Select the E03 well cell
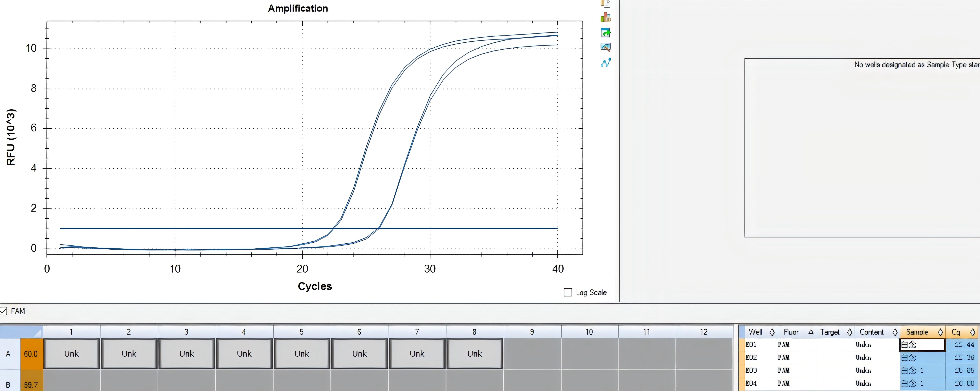Screen dimensions: 980x391 [761, 370]
